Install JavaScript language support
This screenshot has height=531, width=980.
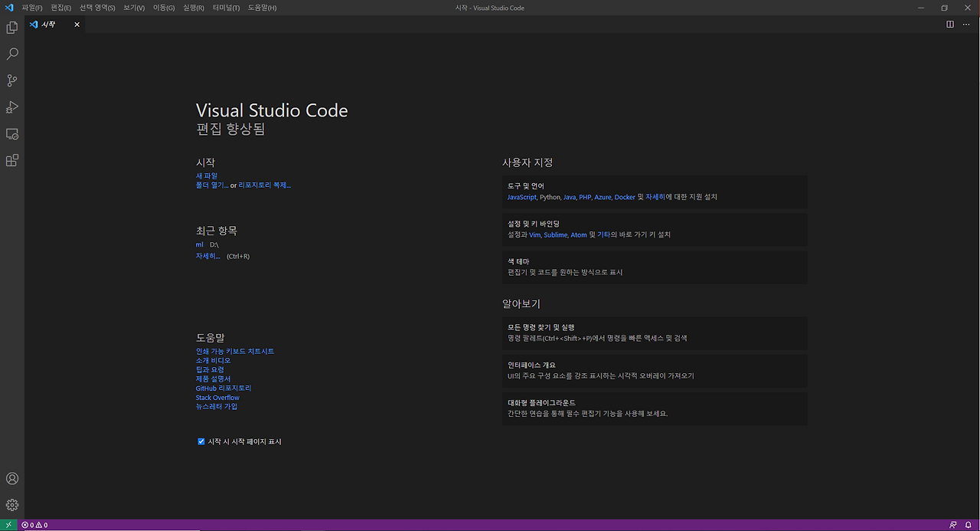tap(521, 197)
